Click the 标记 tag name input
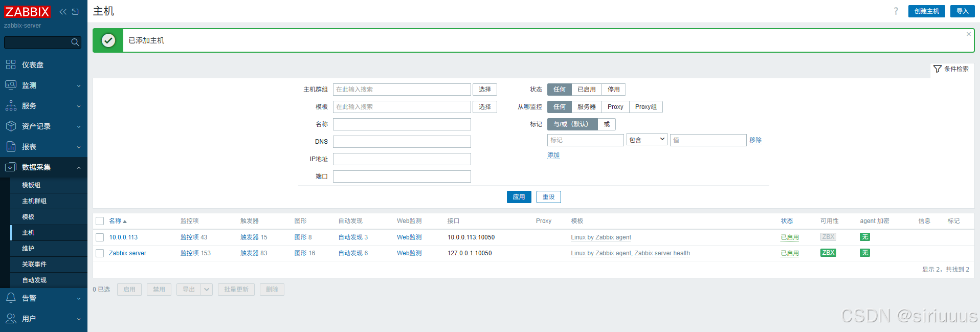Screen dimensions: 980x332 click(x=586, y=140)
